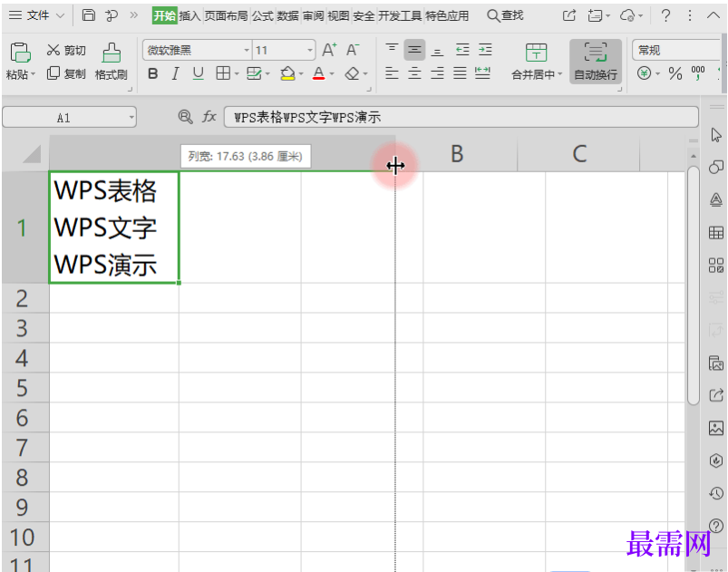Viewport: 728px width, 572px height.
Task: Open the Paste (粘贴) dropdown arrow
Action: pos(33,74)
